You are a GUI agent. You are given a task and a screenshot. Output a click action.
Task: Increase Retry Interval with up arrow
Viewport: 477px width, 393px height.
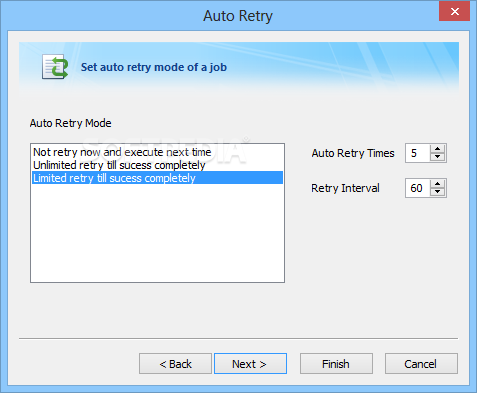coord(437,184)
